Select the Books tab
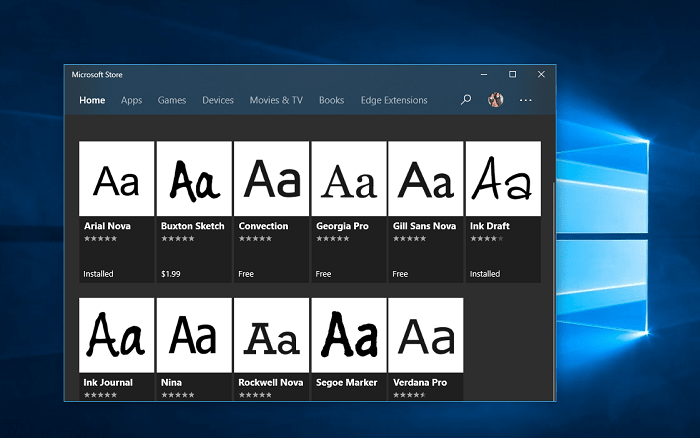The height and width of the screenshot is (438, 700). pyautogui.click(x=331, y=100)
